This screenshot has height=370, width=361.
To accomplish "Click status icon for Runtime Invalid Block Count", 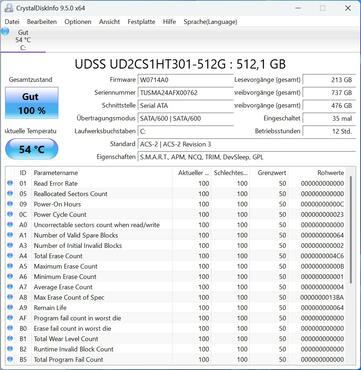I will pyautogui.click(x=10, y=349).
